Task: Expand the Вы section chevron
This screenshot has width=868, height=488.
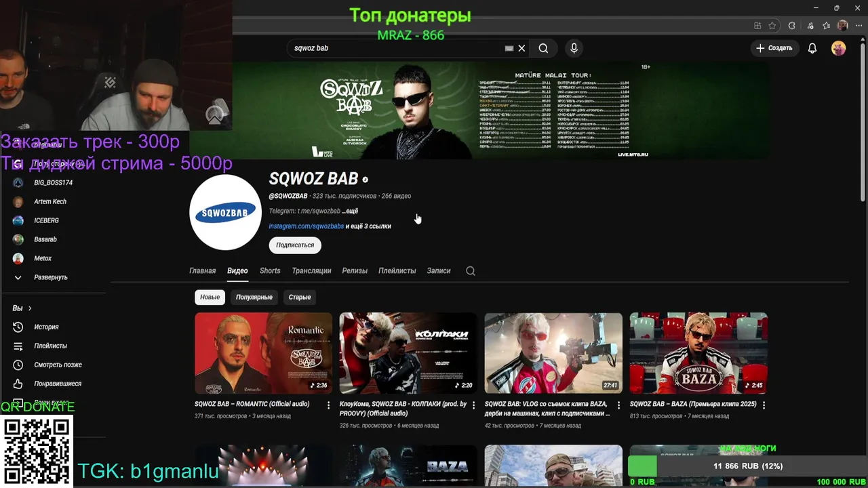Action: tap(29, 308)
